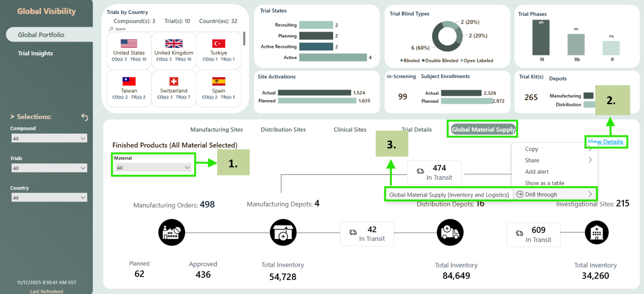Open the Trials filter dropdown
Viewport: 644px width, 294px height.
(49, 168)
